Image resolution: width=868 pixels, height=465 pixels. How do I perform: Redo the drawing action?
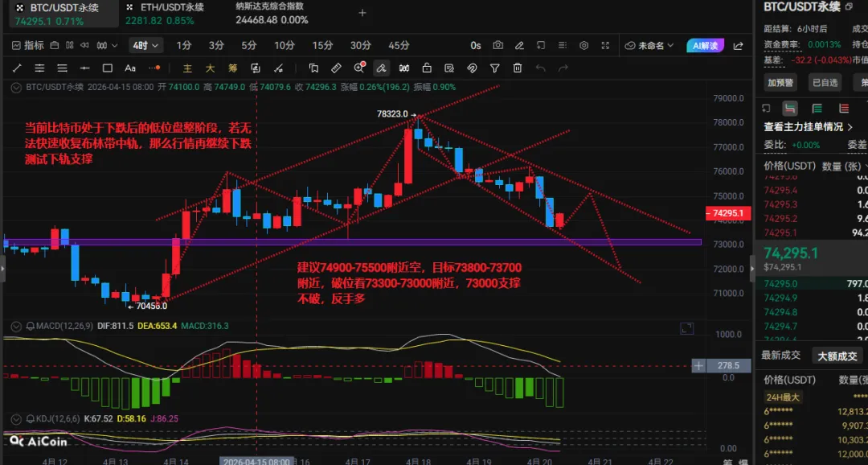pos(563,68)
